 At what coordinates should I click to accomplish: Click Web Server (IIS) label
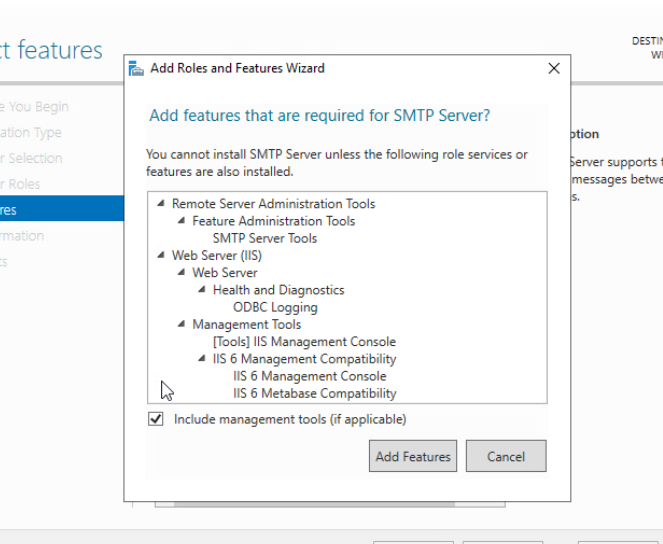pyautogui.click(x=217, y=255)
